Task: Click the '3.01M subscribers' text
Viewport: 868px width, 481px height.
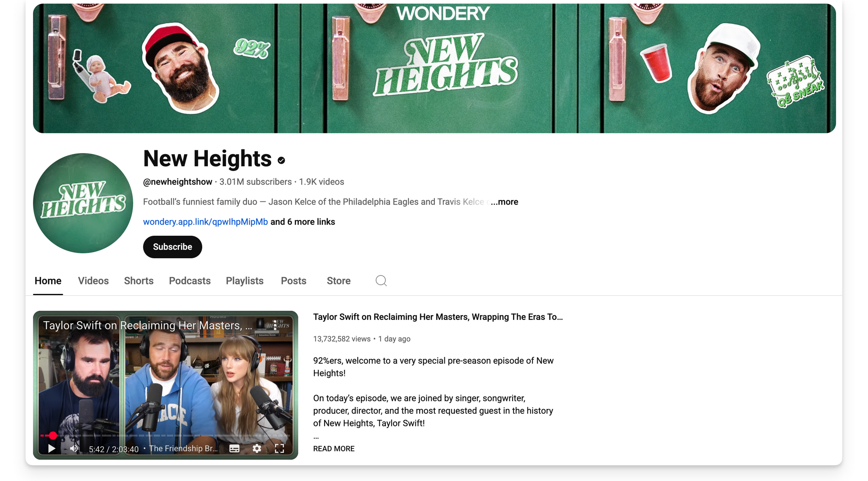Action: 256,182
